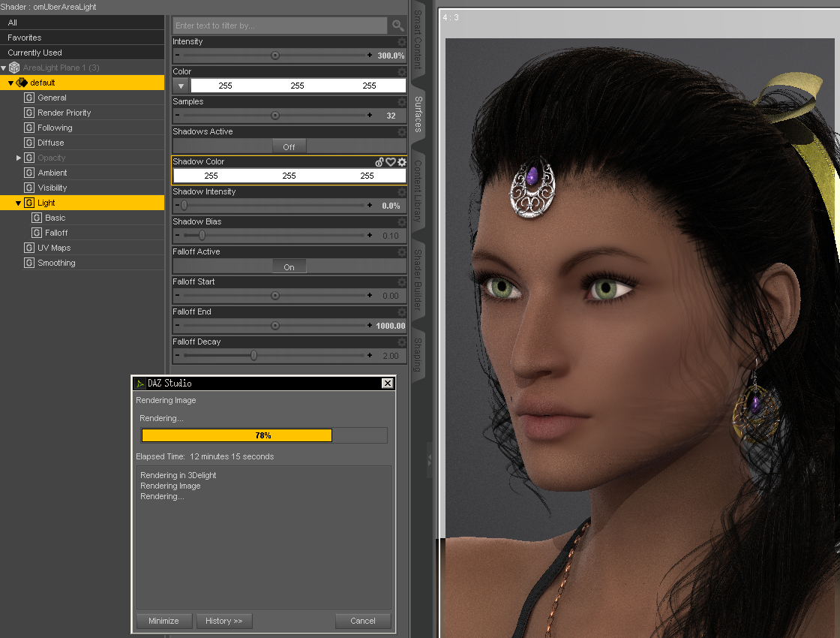Viewport: 840px width, 638px height.
Task: Click the DAZ Studio dialog logo icon
Action: pos(140,384)
